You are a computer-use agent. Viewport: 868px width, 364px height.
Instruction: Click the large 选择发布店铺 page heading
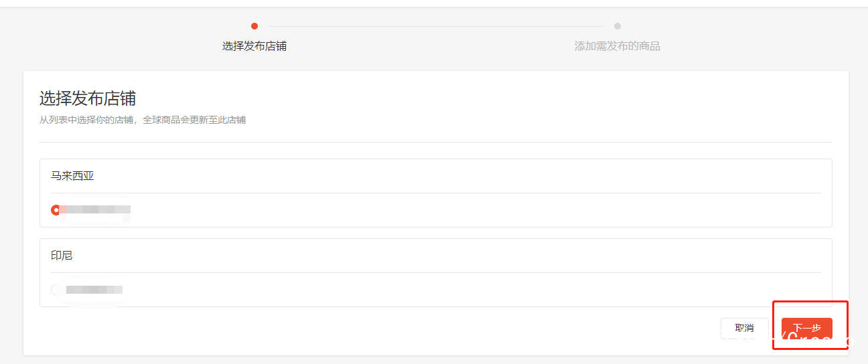pyautogui.click(x=88, y=98)
